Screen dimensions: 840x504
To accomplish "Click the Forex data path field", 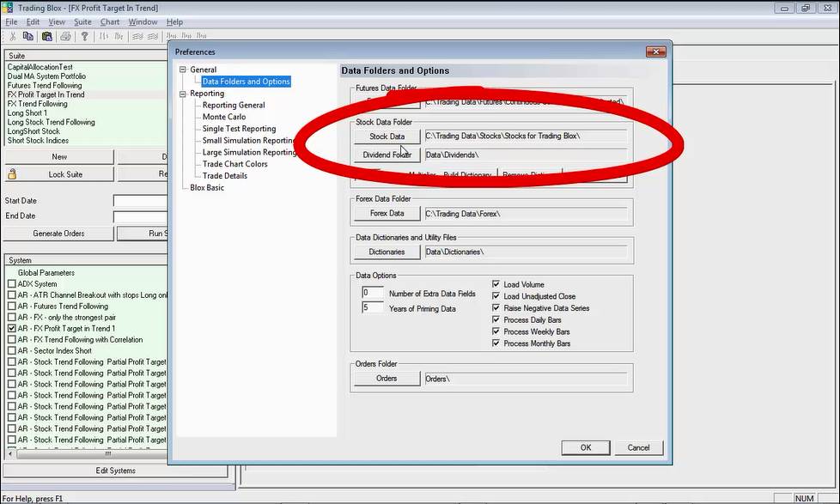I will [x=526, y=214].
